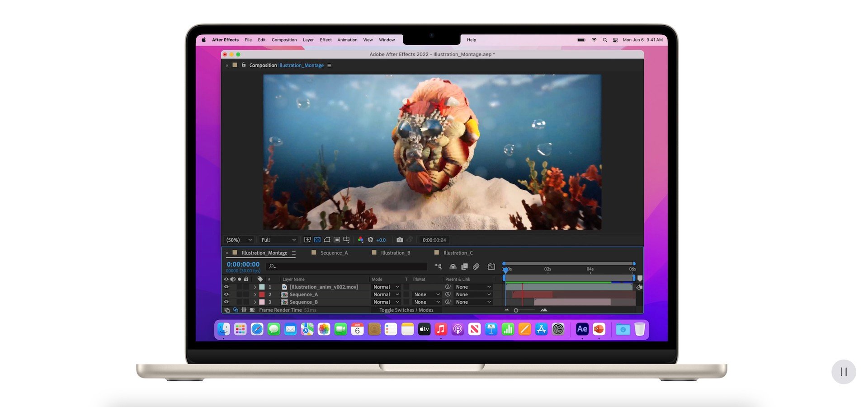Viewport: 868px width, 407px height.
Task: Open Parent dropdown for Sequence_B layer
Action: [473, 302]
